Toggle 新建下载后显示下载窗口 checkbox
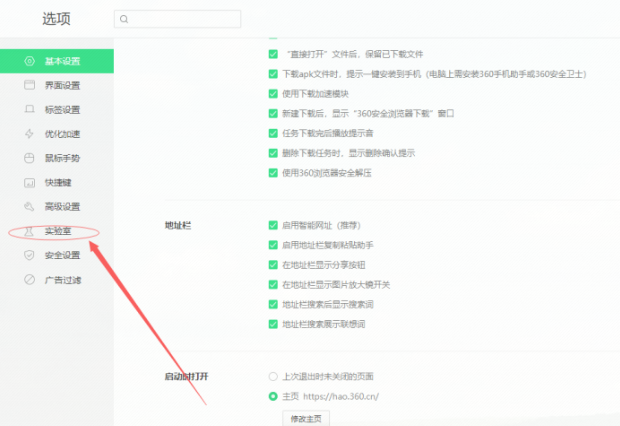 pyautogui.click(x=273, y=113)
